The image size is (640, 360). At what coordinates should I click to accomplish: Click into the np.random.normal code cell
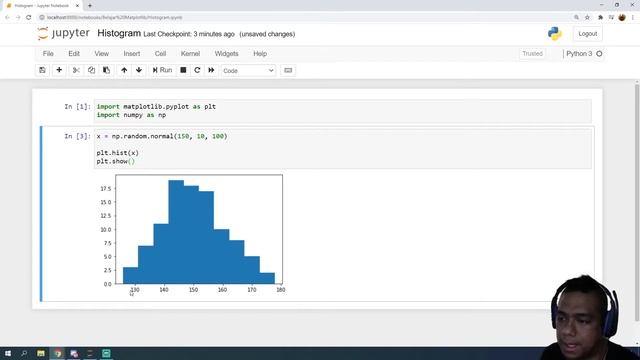point(342,149)
